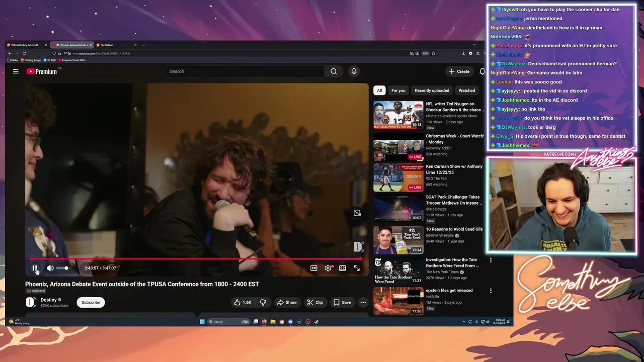Viewport: 644px width, 362px height.
Task: Show hidden system tray icons
Action: click(x=464, y=322)
